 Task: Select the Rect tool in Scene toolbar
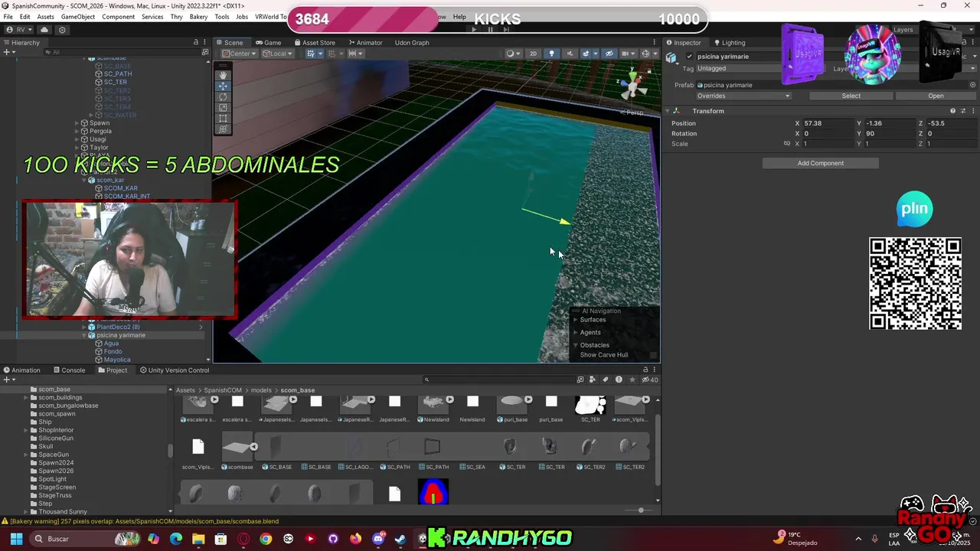point(223,118)
